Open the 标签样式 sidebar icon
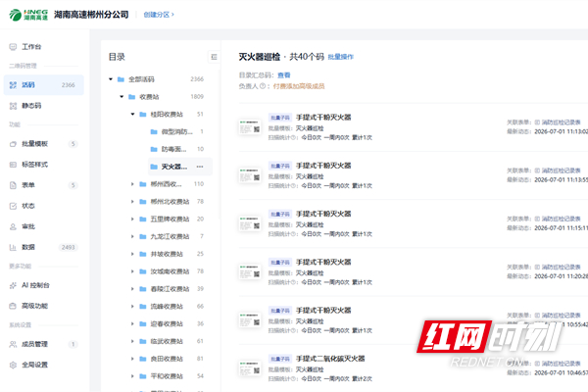 click(x=13, y=165)
